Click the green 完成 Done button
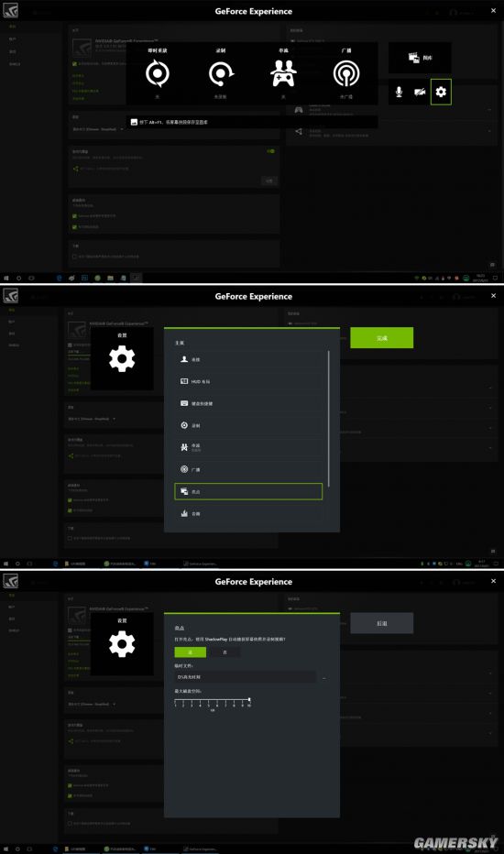The height and width of the screenshot is (854, 504). 381,338
